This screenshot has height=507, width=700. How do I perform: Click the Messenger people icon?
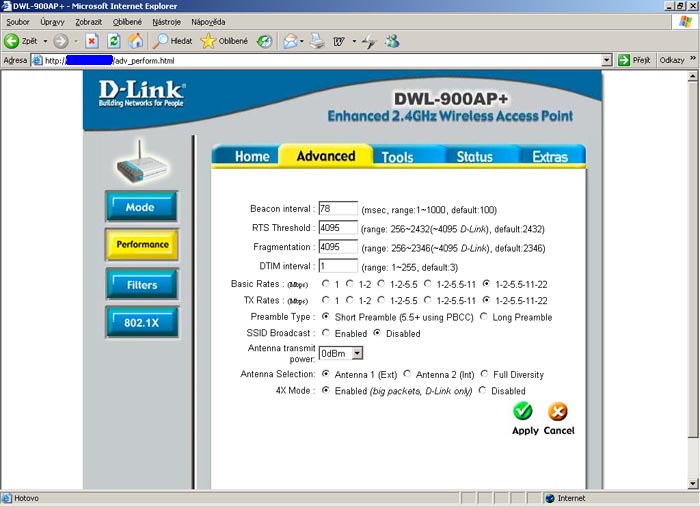[393, 41]
